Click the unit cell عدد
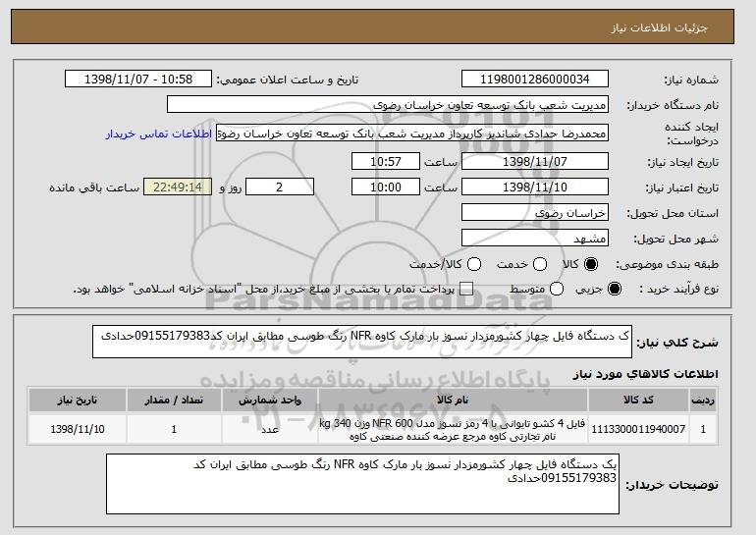This screenshot has height=535, width=756. (270, 429)
